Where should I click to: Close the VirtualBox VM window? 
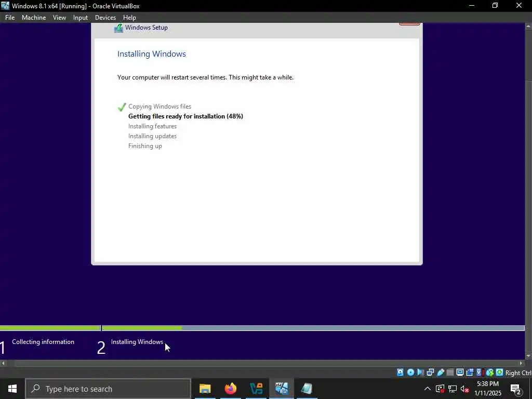[519, 6]
